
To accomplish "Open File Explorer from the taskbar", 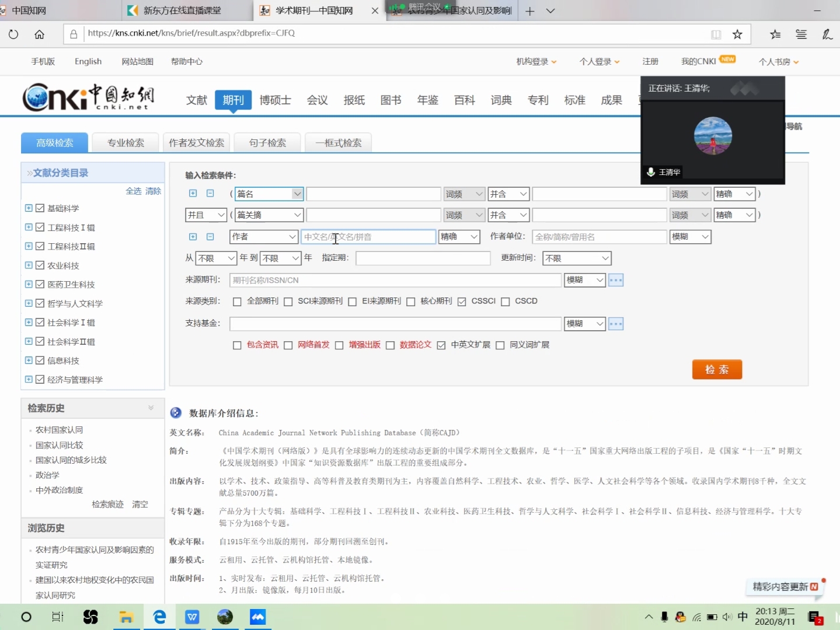I will tap(126, 617).
